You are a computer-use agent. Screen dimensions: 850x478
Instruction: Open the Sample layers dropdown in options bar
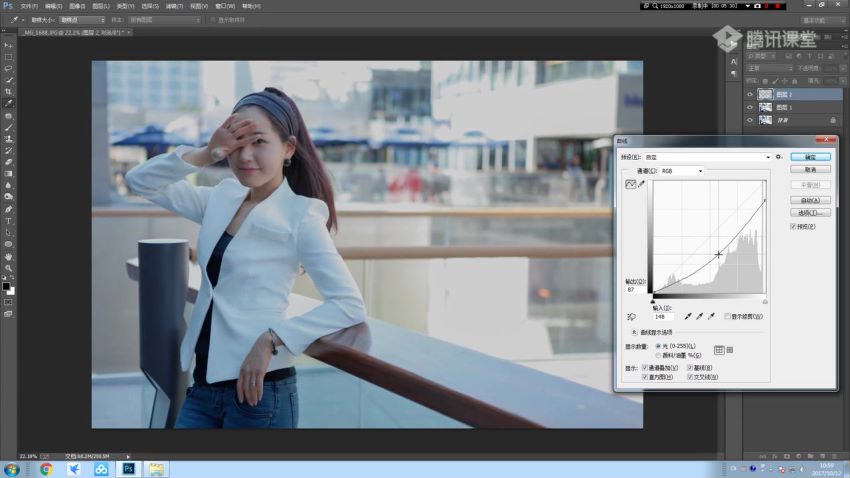165,20
